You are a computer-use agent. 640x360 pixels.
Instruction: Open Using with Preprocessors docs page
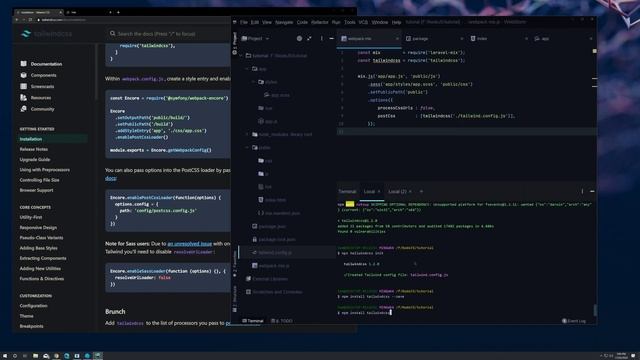(44, 170)
